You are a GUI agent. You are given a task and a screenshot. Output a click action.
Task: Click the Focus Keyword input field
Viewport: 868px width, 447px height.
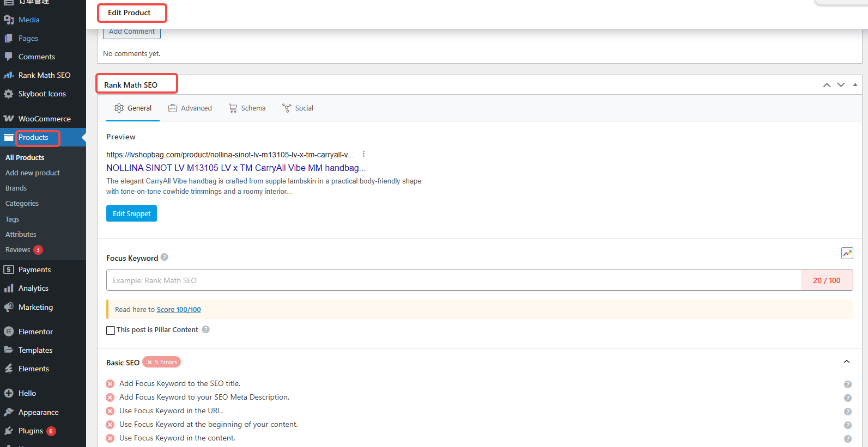452,280
